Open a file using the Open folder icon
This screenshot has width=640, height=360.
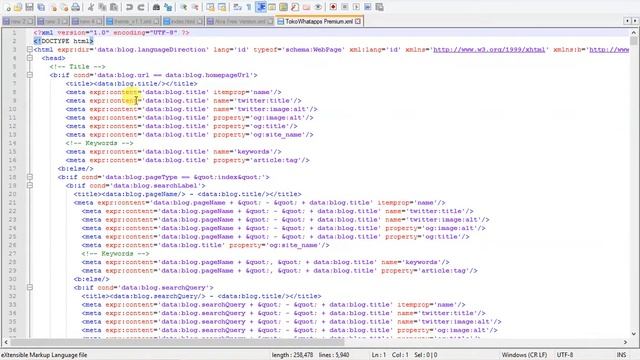click(18, 7)
